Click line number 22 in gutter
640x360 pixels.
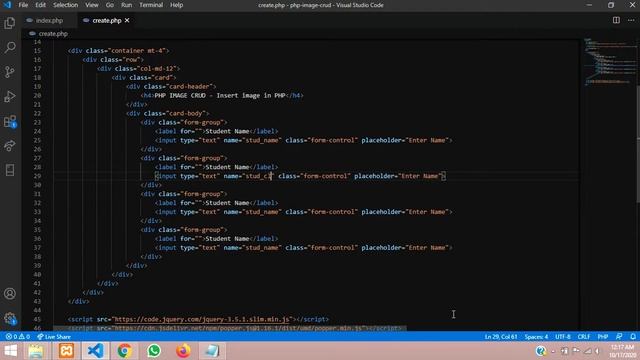pos(37,113)
